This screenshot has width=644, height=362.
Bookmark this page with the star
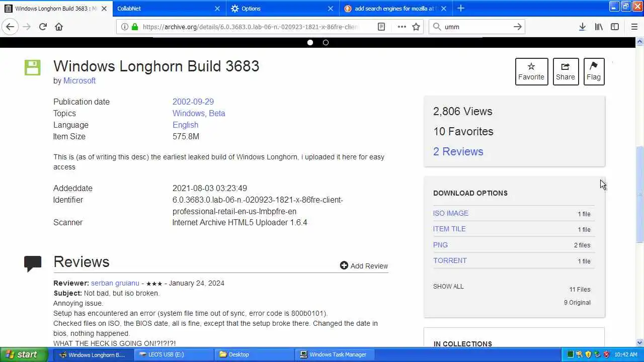click(x=416, y=27)
